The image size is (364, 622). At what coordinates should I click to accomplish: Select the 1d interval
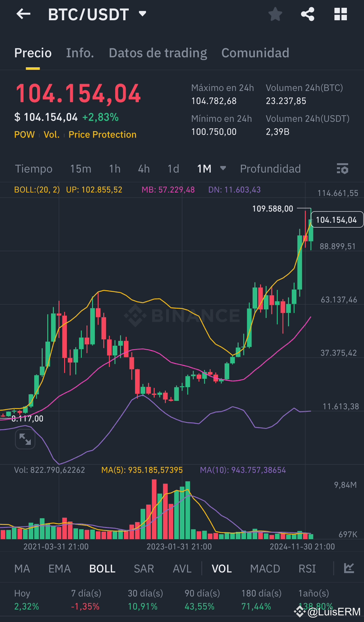click(173, 169)
